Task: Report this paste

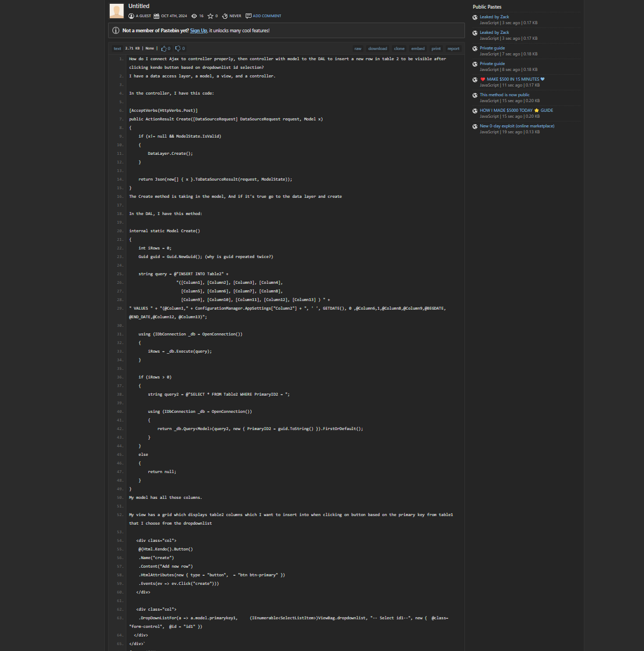Action: click(454, 48)
